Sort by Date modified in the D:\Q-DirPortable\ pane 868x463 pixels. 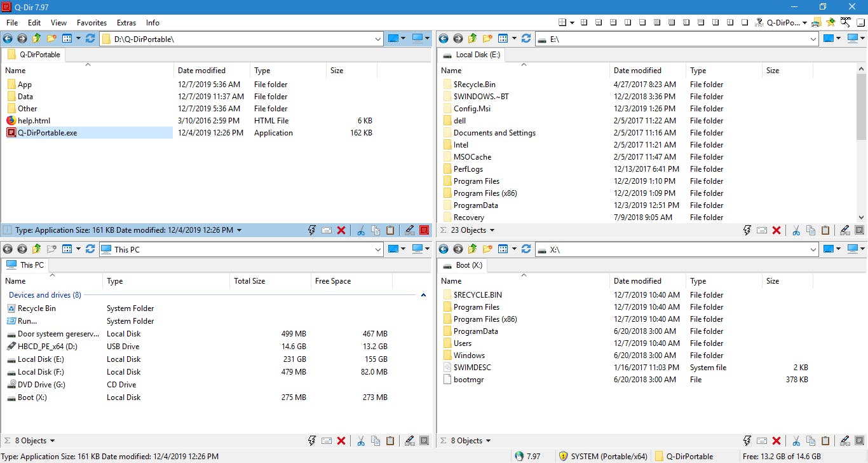(x=212, y=71)
